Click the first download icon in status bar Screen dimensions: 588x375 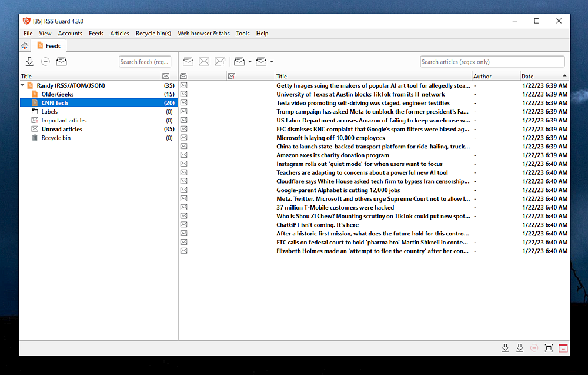pyautogui.click(x=505, y=348)
